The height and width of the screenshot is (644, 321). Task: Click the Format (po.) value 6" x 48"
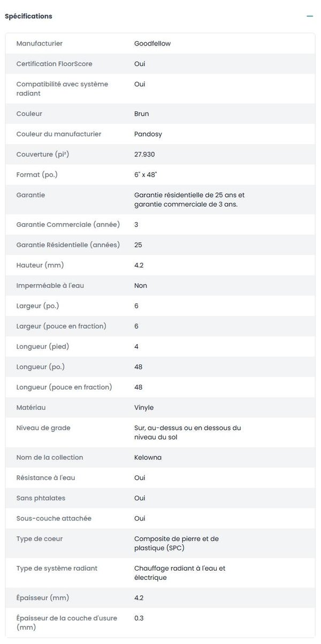(145, 175)
